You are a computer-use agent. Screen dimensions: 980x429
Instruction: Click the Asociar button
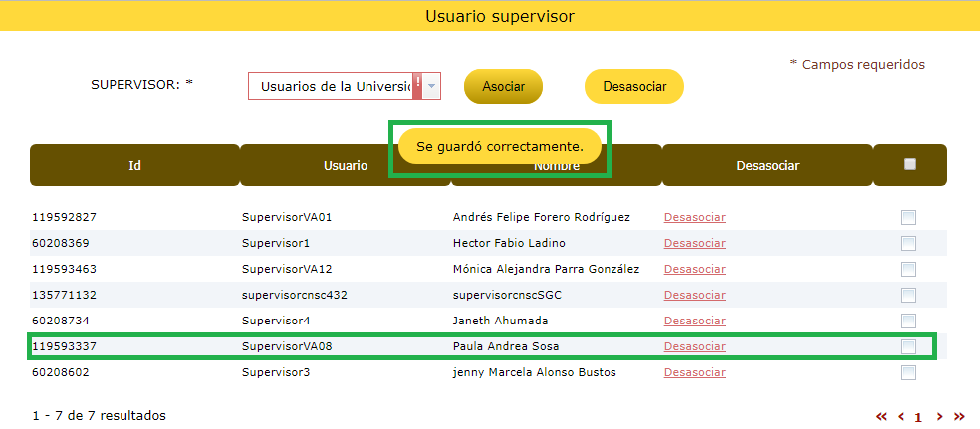pyautogui.click(x=503, y=87)
